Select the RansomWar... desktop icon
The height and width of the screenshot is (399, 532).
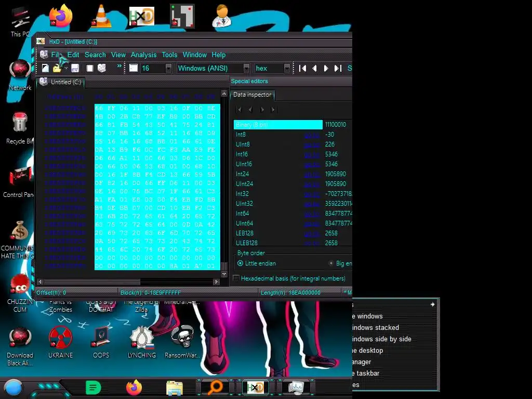(x=182, y=342)
